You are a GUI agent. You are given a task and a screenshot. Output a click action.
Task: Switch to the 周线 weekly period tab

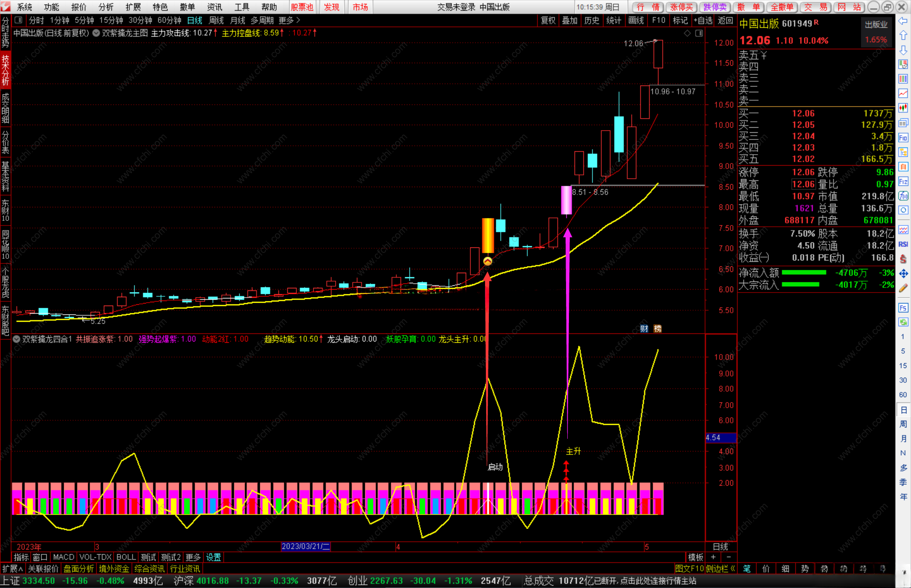coord(216,20)
